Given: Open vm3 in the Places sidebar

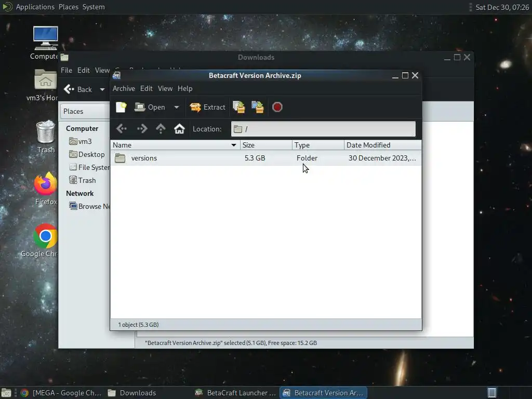Looking at the screenshot, I should click(81, 141).
